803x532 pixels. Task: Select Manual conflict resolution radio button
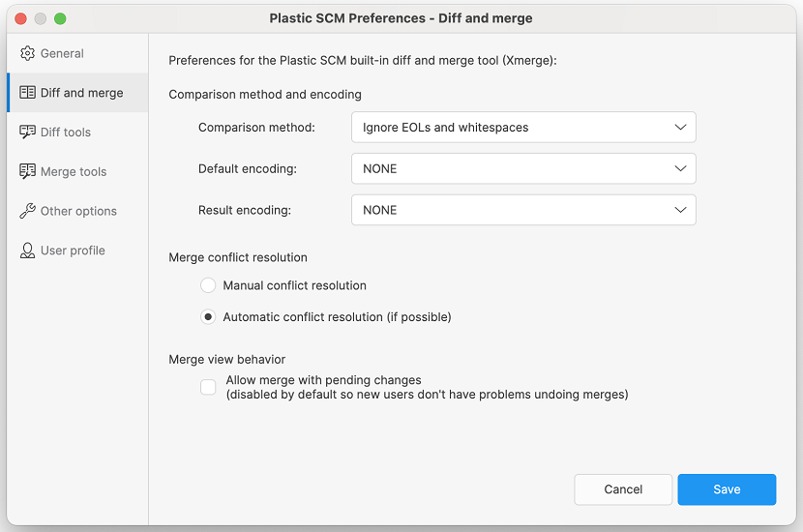tap(208, 285)
